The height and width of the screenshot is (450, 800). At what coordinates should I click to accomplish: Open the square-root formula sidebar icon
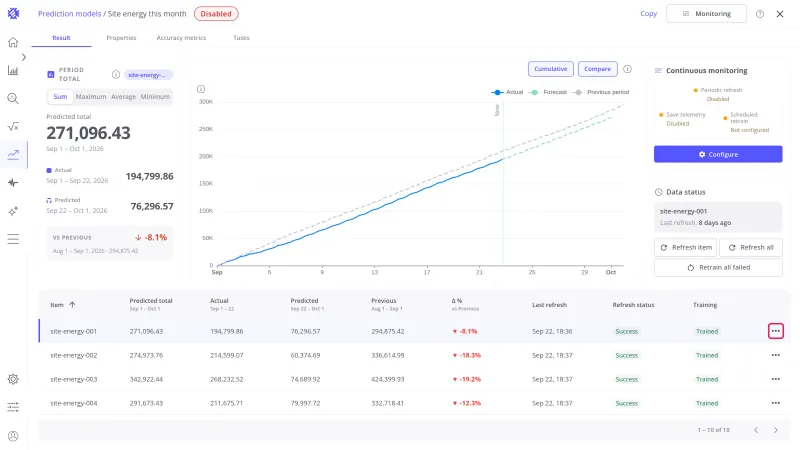point(13,127)
